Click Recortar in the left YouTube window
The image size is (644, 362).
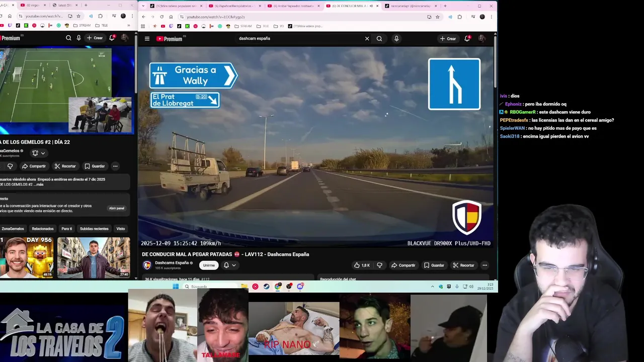(x=65, y=166)
